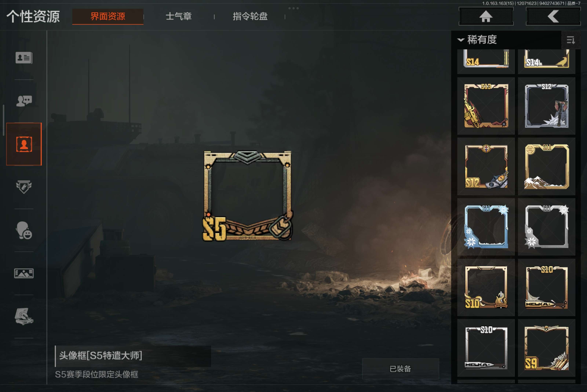The height and width of the screenshot is (392, 587).
Task: Open the background picture sidebar icon
Action: point(24,273)
